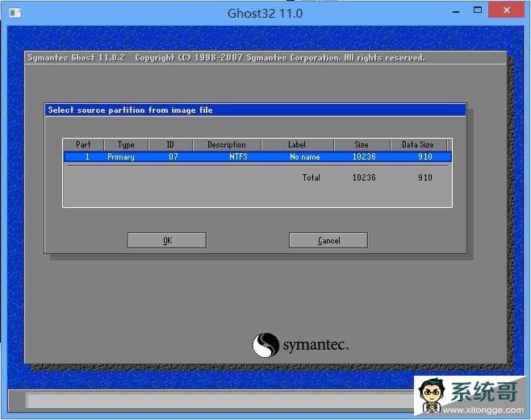Close the Ghost32 11.0 window

coord(506,10)
